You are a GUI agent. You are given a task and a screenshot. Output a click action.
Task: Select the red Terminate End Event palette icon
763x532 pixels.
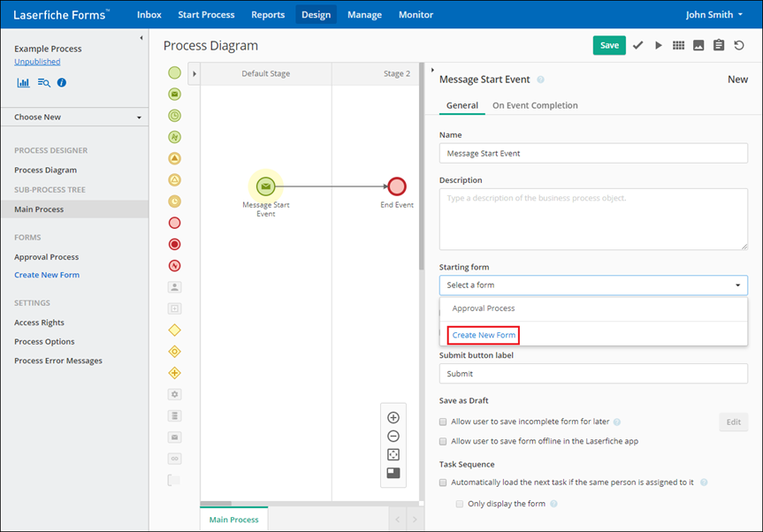pos(175,244)
